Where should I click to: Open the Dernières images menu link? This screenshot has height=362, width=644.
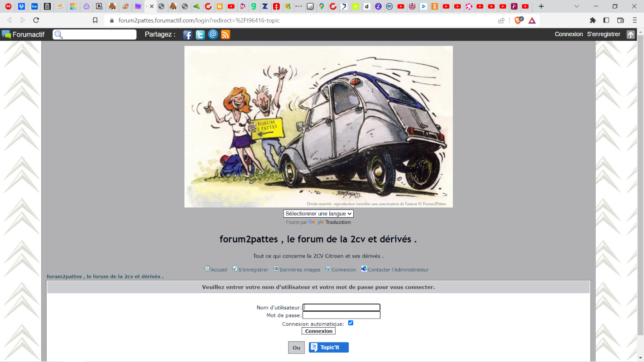pos(299,270)
